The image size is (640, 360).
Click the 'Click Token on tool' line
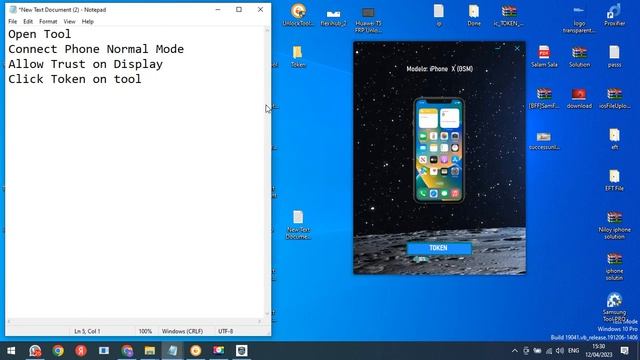[x=75, y=79]
